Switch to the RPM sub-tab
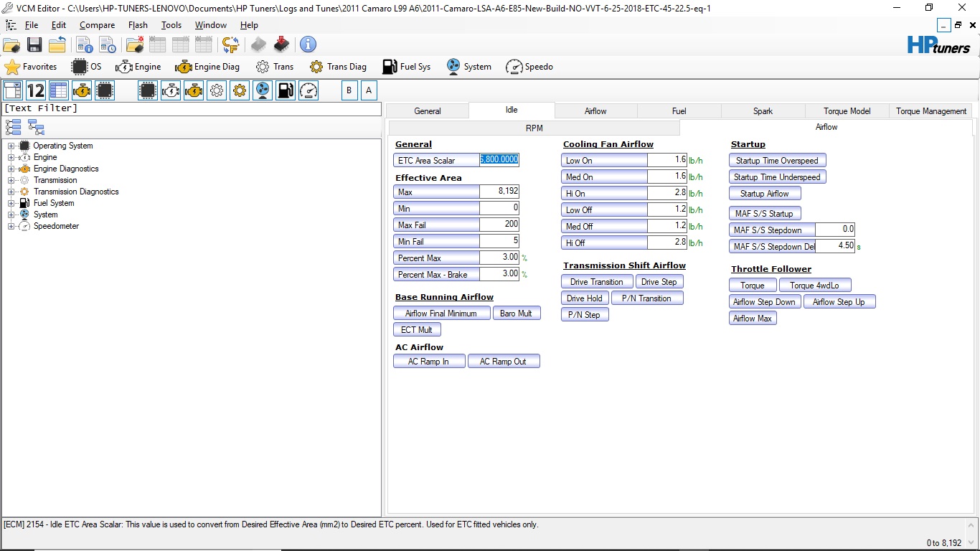 point(534,128)
